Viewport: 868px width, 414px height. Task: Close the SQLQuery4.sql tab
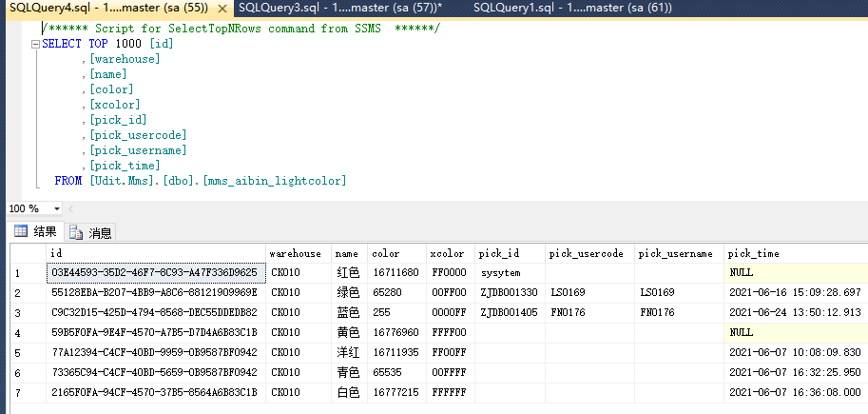[x=222, y=8]
